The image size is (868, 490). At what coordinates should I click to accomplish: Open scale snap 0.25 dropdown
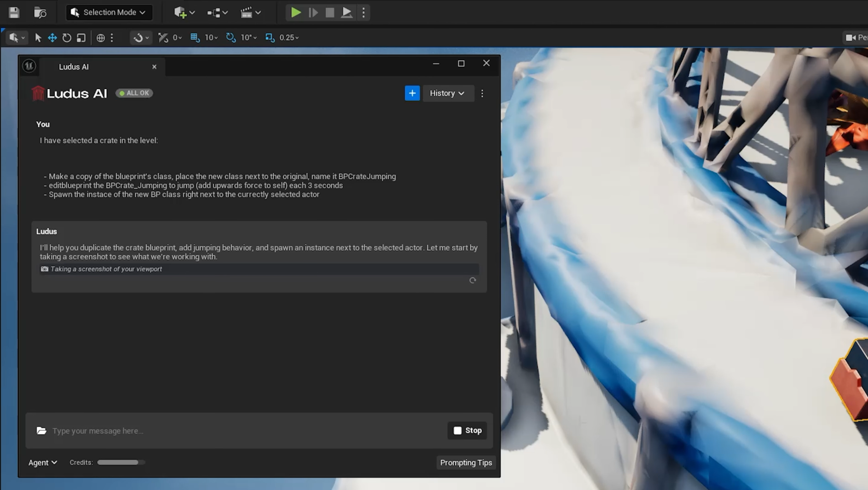click(x=289, y=37)
